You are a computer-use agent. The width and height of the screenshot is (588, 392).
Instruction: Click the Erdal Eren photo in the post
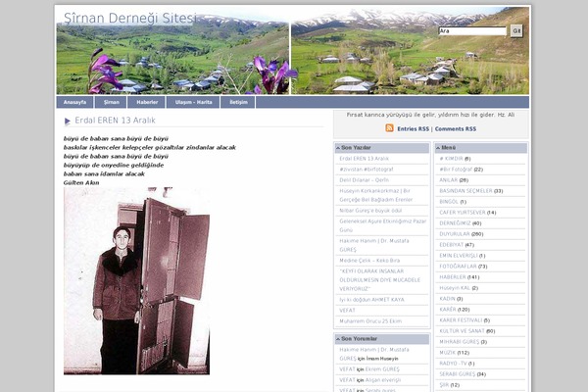(136, 281)
